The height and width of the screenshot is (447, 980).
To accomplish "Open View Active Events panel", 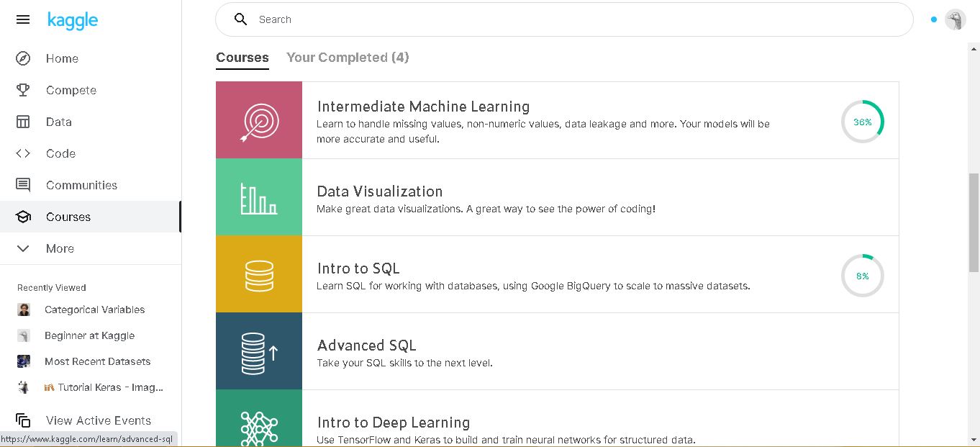I will 98,420.
